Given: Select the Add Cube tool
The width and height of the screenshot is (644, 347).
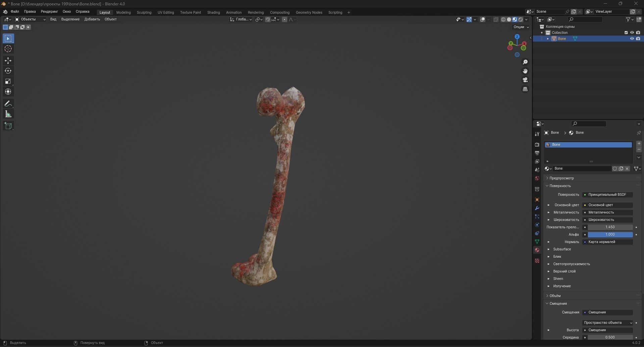Looking at the screenshot, I should click(8, 126).
